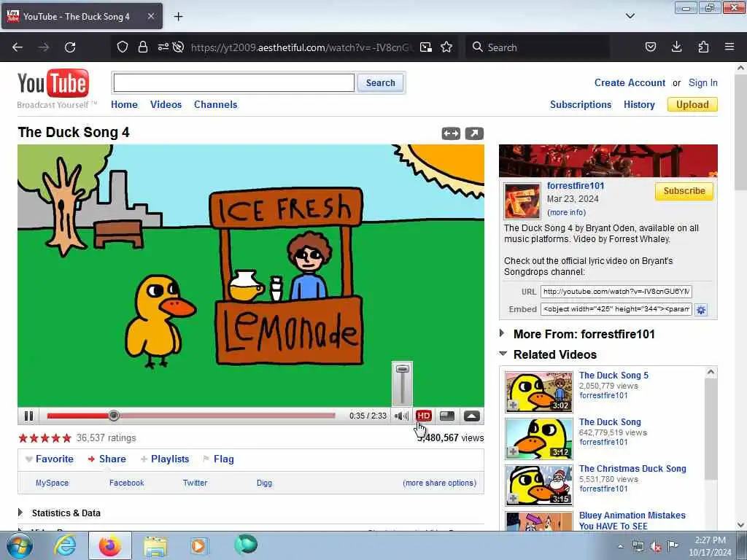The width and height of the screenshot is (747, 560).
Task: Click the video URL text field
Action: tap(616, 292)
